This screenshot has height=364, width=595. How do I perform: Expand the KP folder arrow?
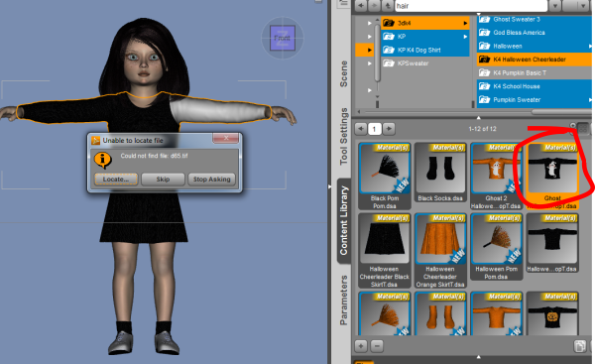[x=465, y=37]
